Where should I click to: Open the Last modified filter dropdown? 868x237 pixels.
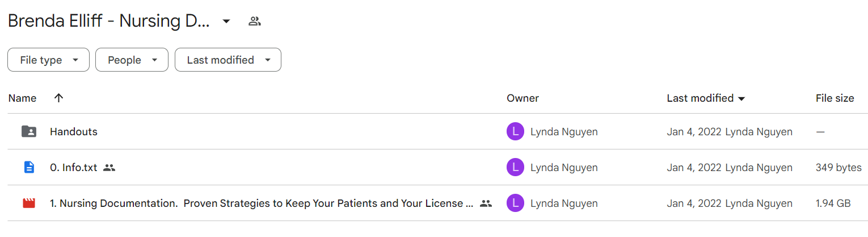[x=228, y=60]
